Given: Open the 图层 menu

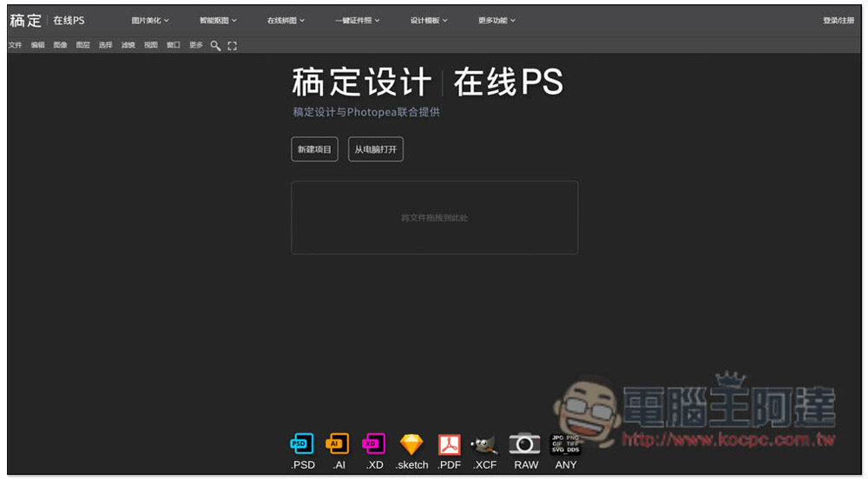Looking at the screenshot, I should tap(83, 45).
